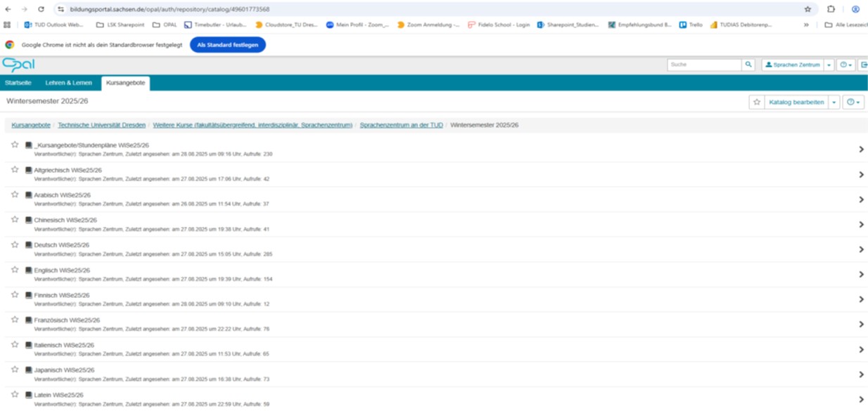Open the Trello bookmark
The image size is (868, 411).
click(691, 25)
